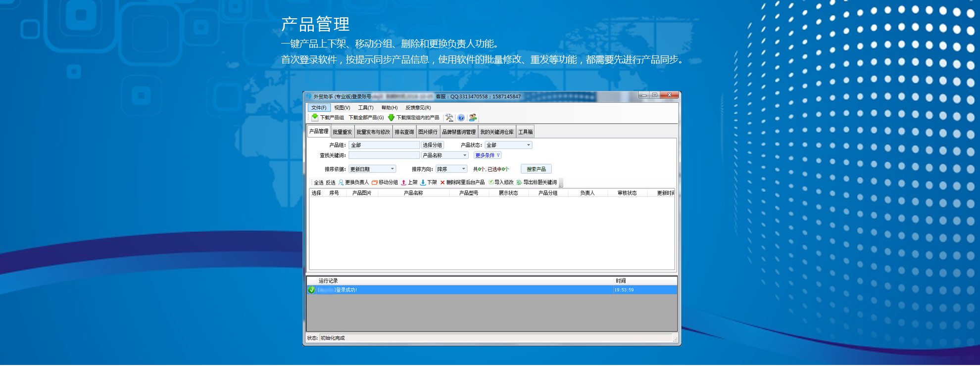
Task: Click the 展示状态 column header
Action: (x=508, y=193)
